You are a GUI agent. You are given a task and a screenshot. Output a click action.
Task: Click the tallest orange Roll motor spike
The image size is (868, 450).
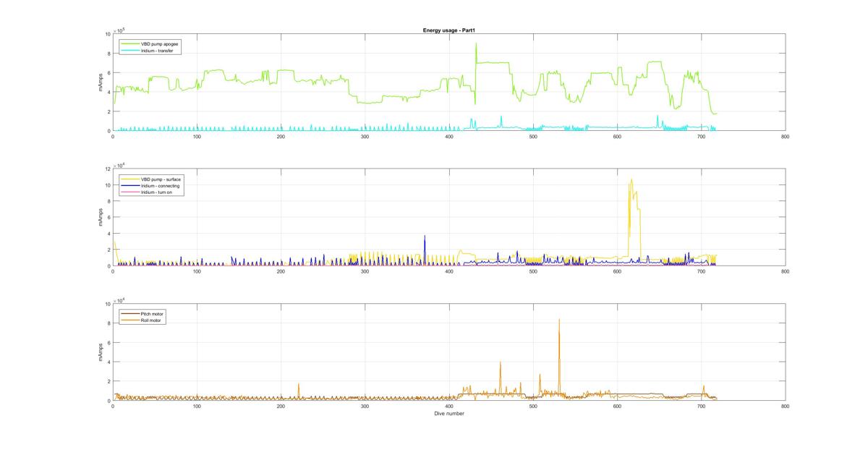coord(559,320)
